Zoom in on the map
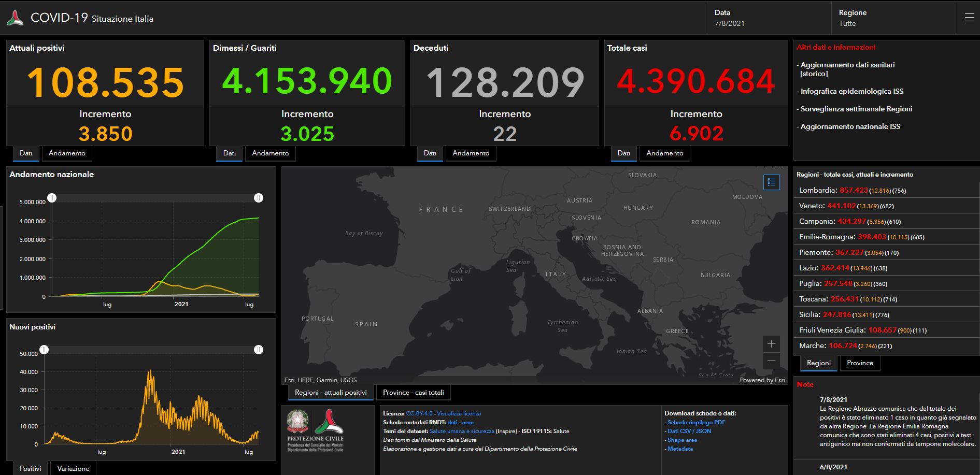This screenshot has height=475, width=980. tap(771, 344)
